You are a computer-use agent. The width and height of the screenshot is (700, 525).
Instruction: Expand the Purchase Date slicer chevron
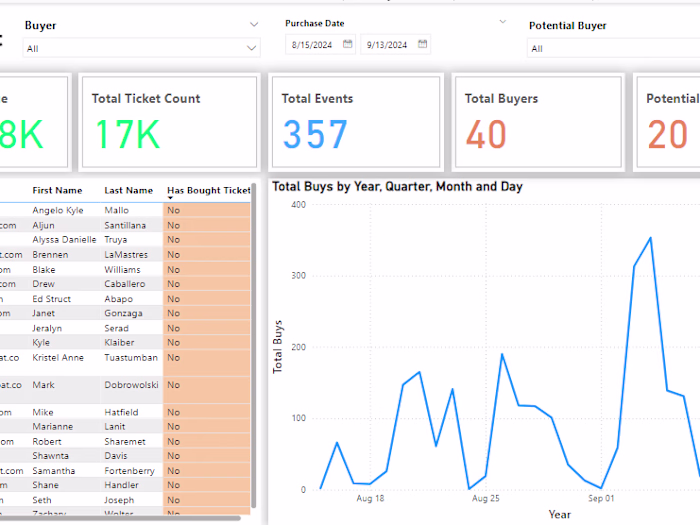(x=503, y=21)
